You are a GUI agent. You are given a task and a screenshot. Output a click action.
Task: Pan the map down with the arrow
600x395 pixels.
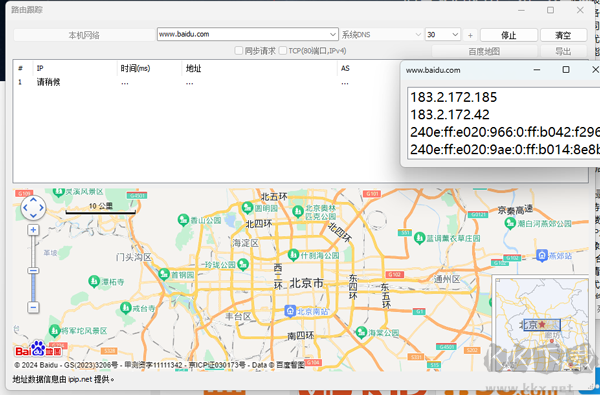[33, 216]
